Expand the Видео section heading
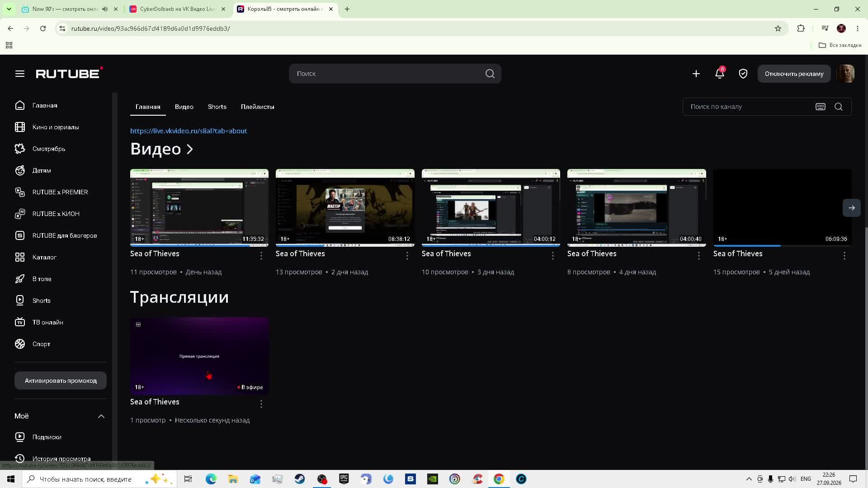 tap(162, 149)
